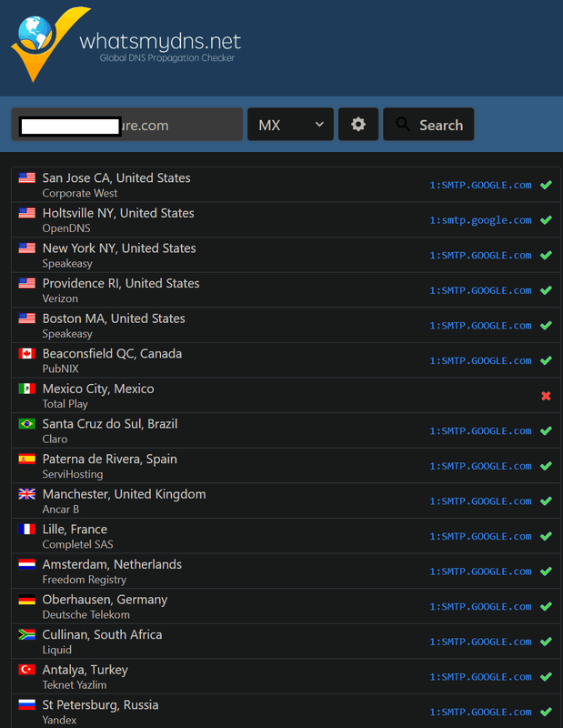The image size is (563, 728).
Task: Open the settings gear button
Action: [357, 125]
